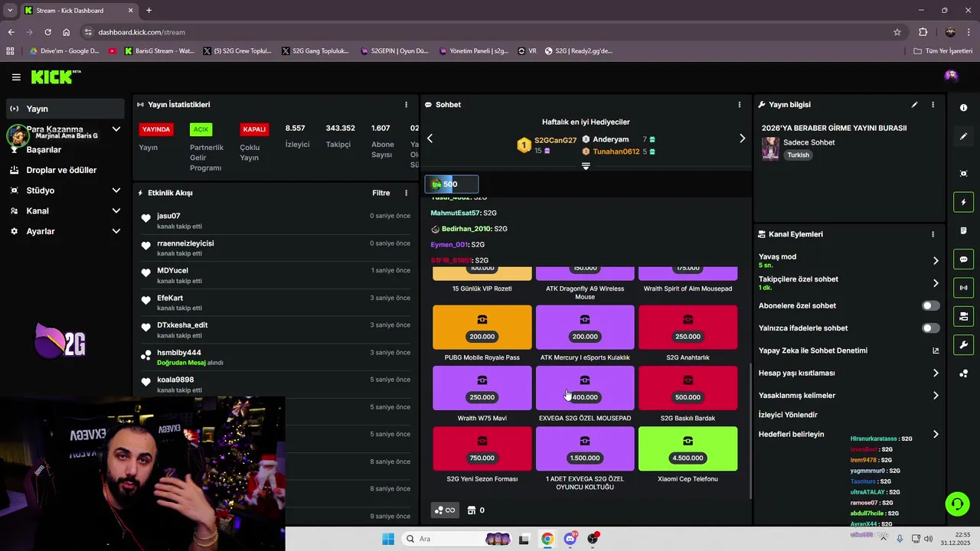Open Hedefleri belirleyin chevron
Image resolution: width=980 pixels, height=551 pixels.
tap(935, 434)
